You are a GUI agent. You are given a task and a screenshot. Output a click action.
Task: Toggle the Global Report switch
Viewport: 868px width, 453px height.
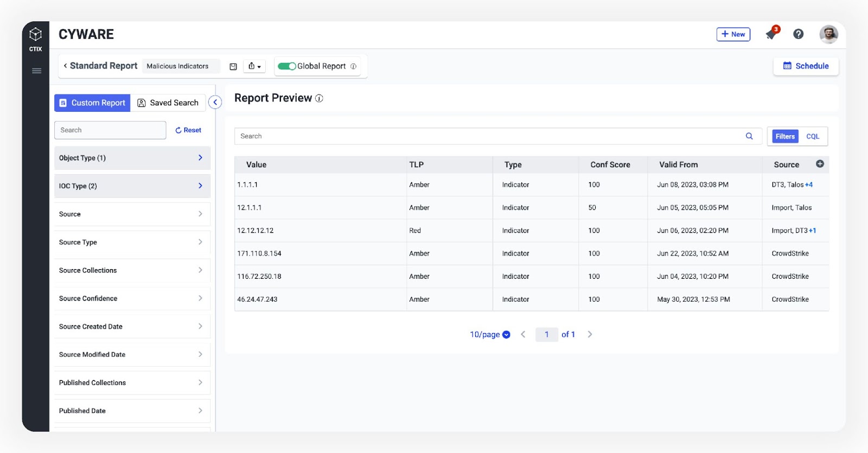[286, 66]
